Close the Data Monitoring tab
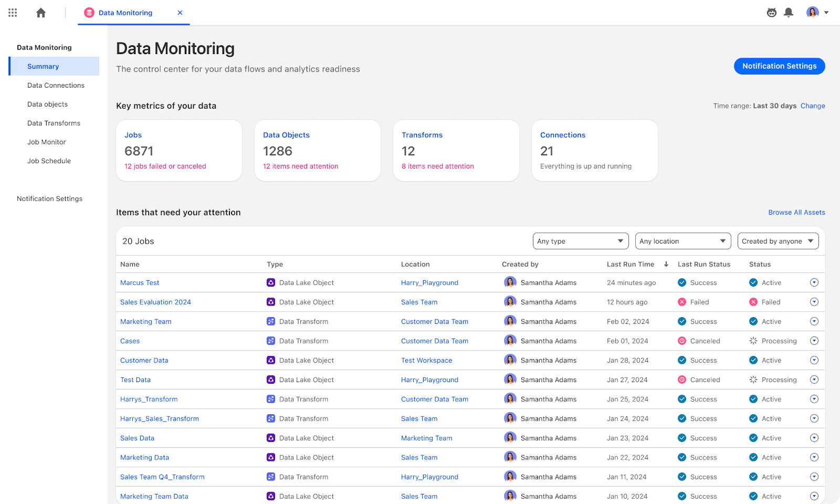Image resolution: width=840 pixels, height=504 pixels. 180,13
